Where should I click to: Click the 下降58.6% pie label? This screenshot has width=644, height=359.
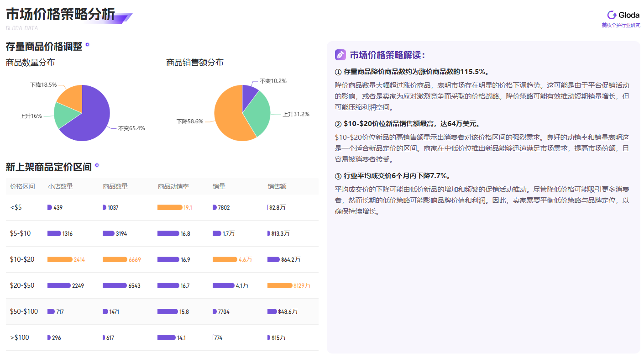pyautogui.click(x=190, y=121)
